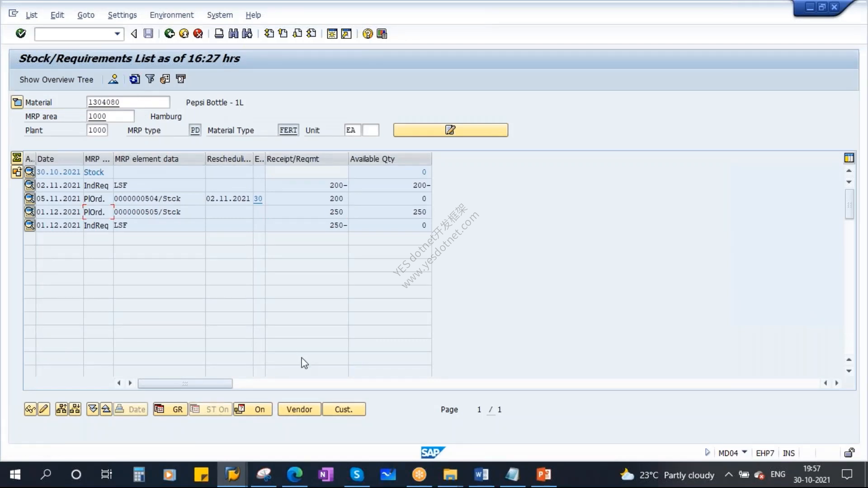The image size is (868, 488).
Task: Open the Goto menu
Action: pos(86,15)
